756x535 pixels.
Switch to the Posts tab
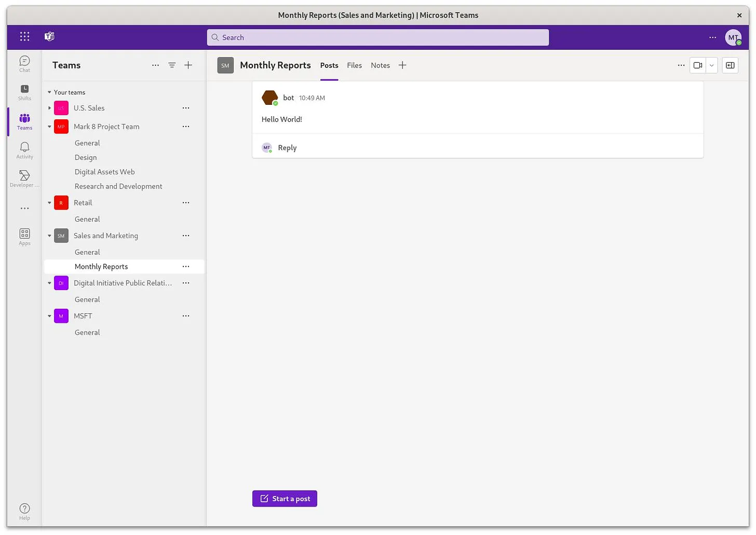click(x=329, y=65)
